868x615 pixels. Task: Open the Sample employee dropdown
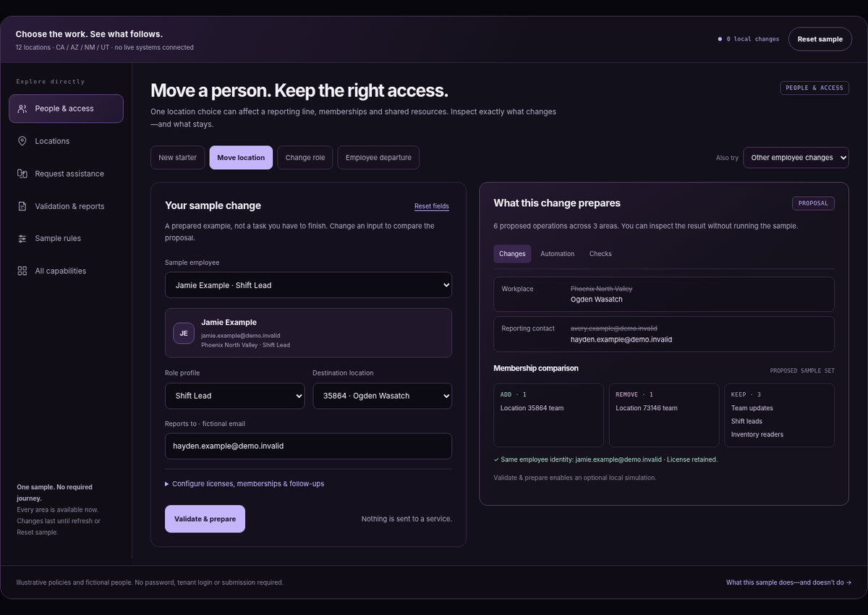[x=308, y=285]
